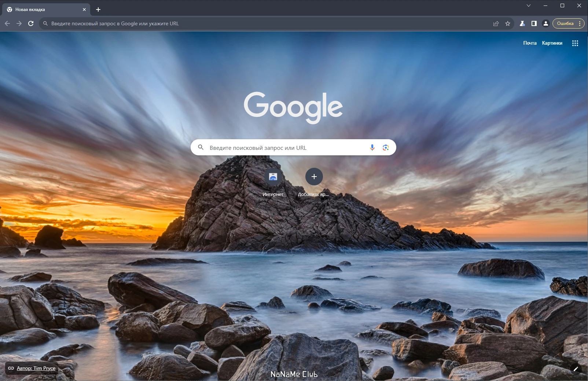Open a new tab with the plus button
Image resolution: width=588 pixels, height=381 pixels.
[98, 10]
